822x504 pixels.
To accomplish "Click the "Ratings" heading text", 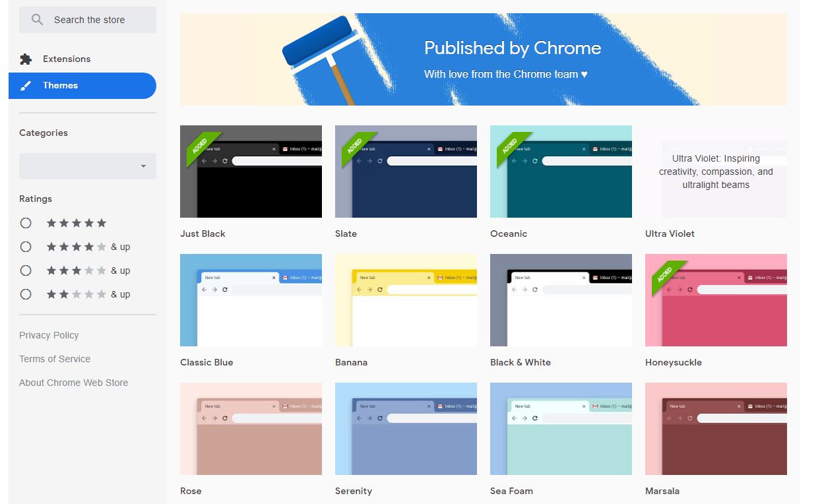I will tap(36, 199).
